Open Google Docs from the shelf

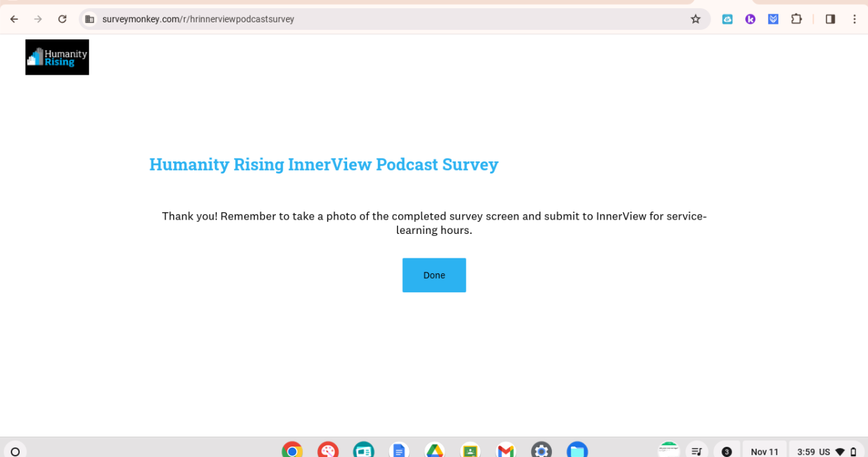pyautogui.click(x=399, y=450)
